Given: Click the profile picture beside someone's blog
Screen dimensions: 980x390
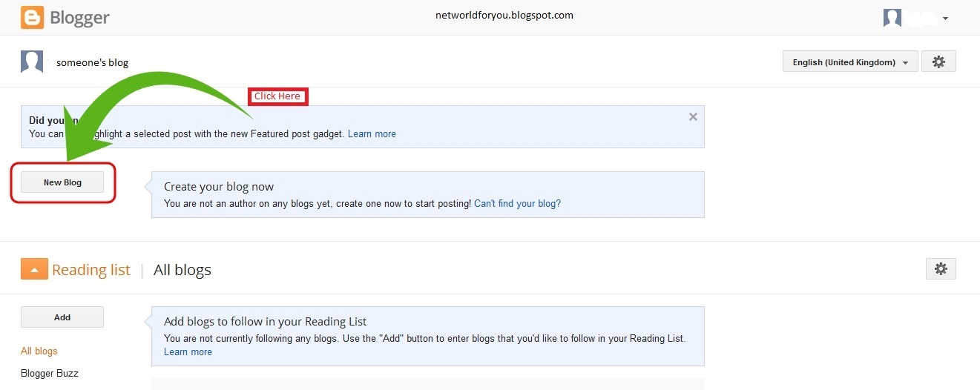Looking at the screenshot, I should click(x=32, y=62).
